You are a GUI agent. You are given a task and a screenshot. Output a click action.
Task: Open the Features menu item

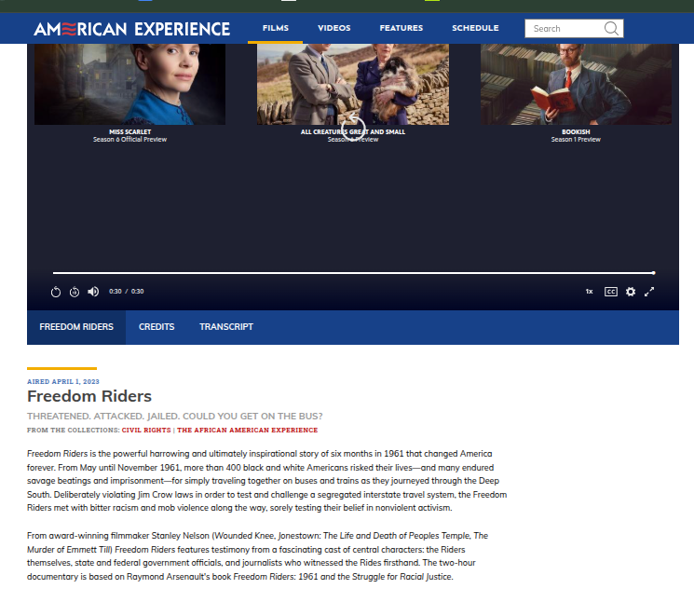coord(401,28)
